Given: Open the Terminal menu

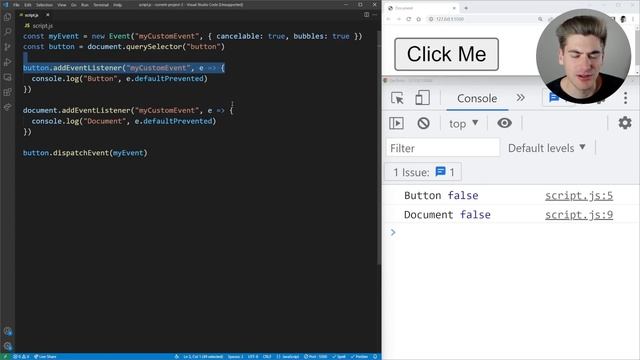Looking at the screenshot, I should [101, 5].
